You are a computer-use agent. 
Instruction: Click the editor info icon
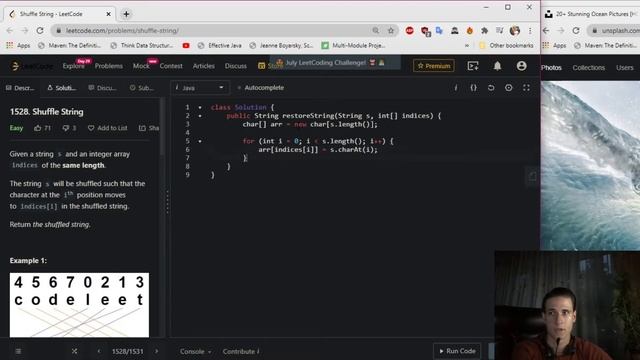tap(456, 88)
